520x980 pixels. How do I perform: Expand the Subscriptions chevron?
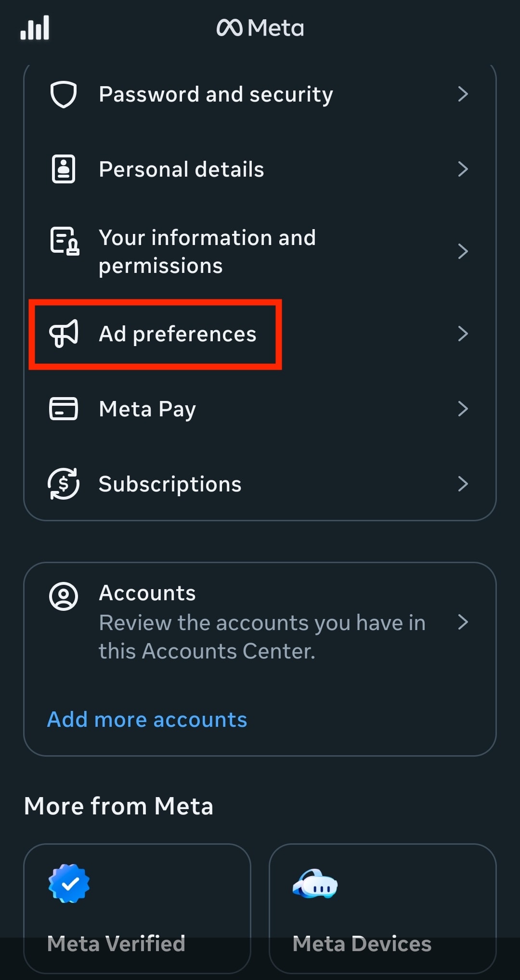click(x=463, y=484)
